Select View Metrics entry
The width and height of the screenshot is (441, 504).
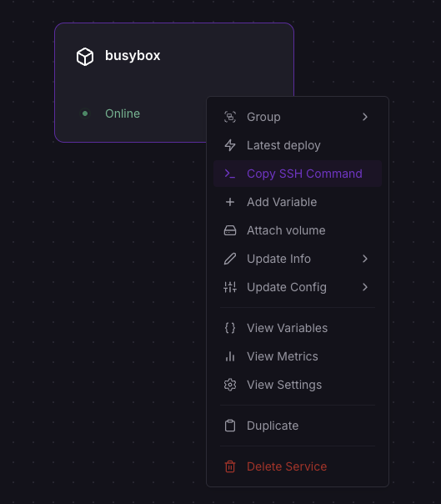point(298,356)
